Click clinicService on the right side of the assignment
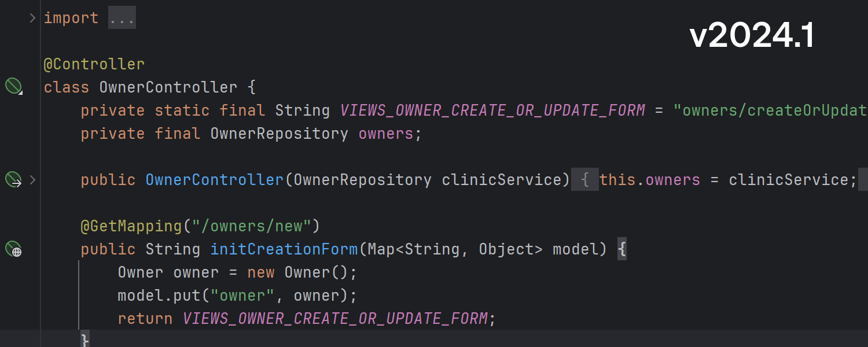Viewport: 868px width, 347px height. coord(789,180)
